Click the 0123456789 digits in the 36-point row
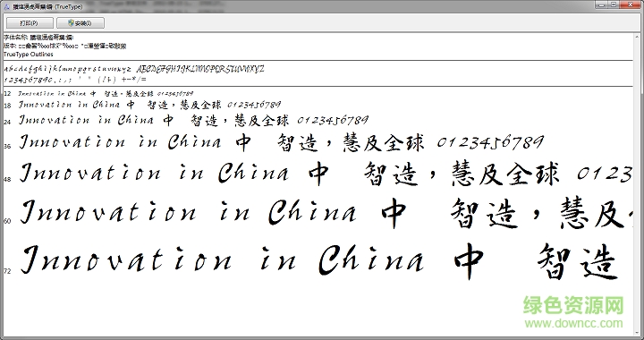This screenshot has height=340, width=644. tap(490, 143)
